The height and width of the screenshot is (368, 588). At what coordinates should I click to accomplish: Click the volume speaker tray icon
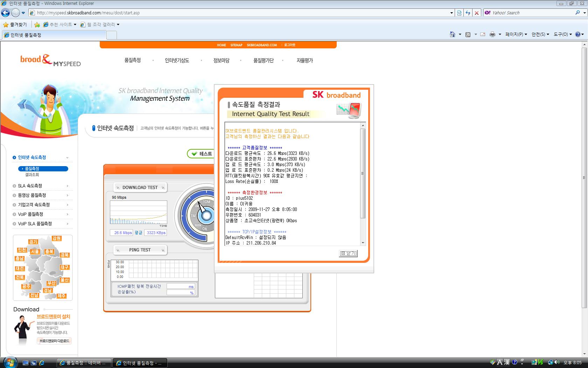557,362
